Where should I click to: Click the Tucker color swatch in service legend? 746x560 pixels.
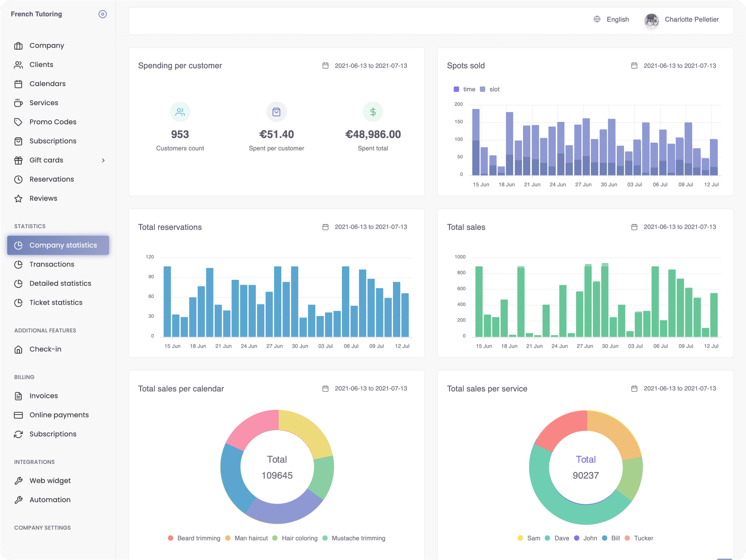coord(627,538)
